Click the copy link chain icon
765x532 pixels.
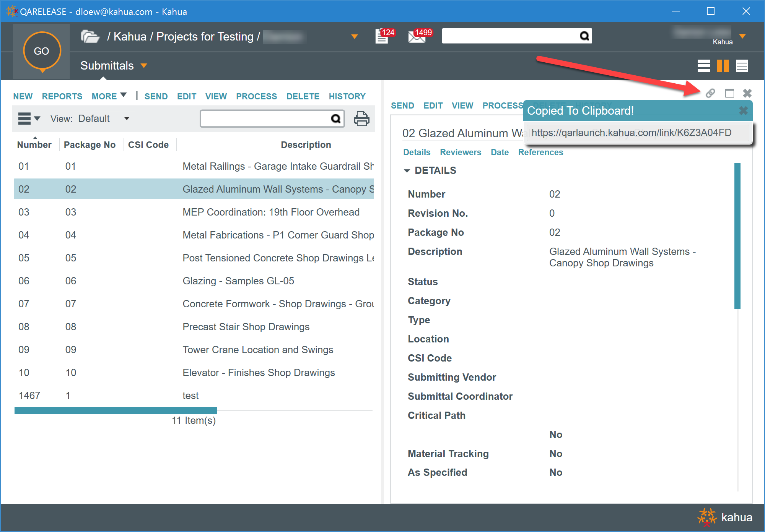click(710, 93)
